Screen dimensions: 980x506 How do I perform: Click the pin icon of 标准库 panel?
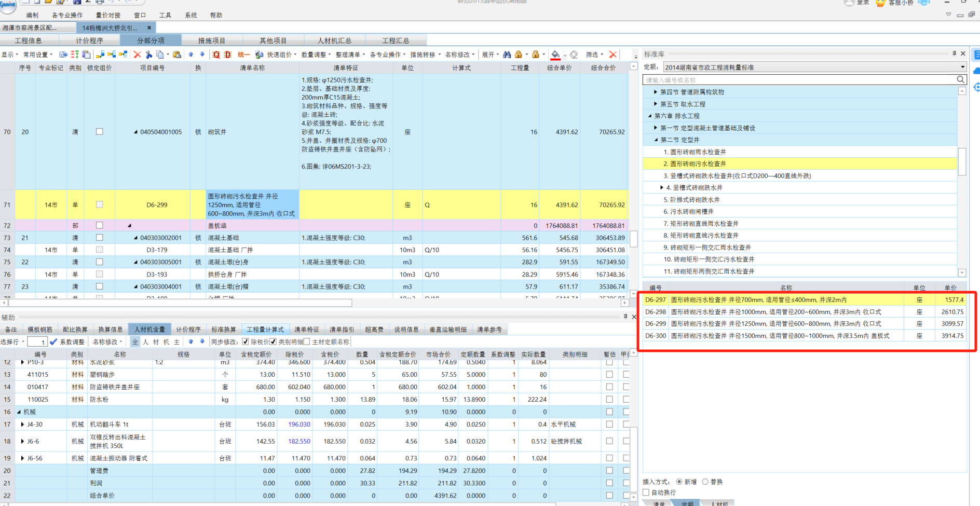(954, 53)
